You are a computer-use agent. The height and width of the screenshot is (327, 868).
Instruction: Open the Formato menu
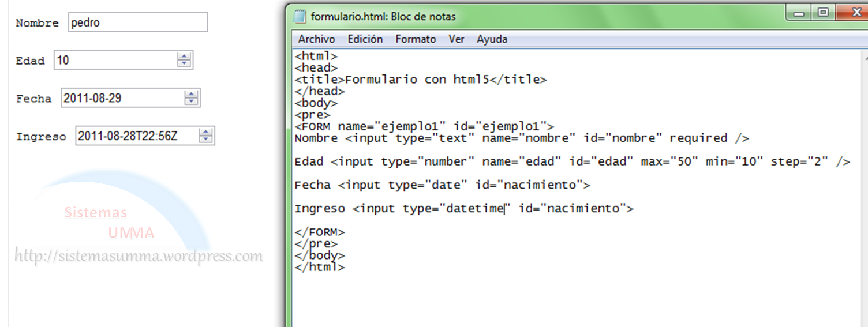(416, 39)
